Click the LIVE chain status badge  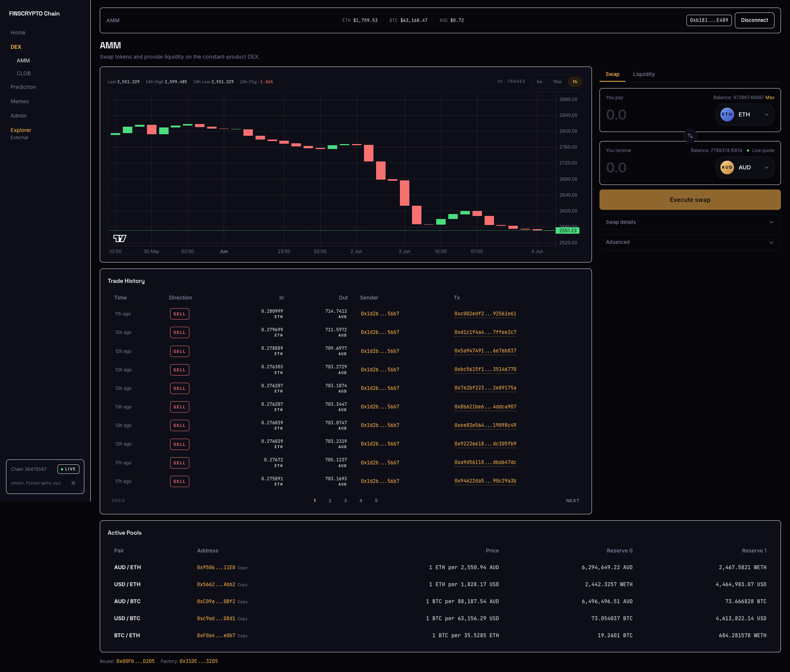click(x=68, y=469)
